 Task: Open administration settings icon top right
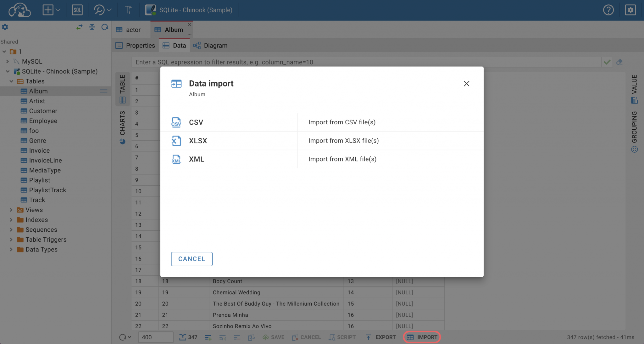pyautogui.click(x=630, y=10)
